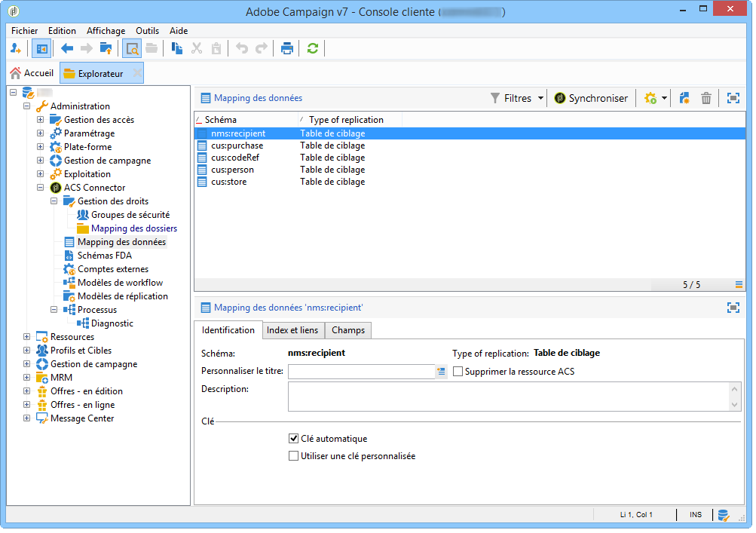
Task: Expand the Gestion des accès node
Action: pos(41,120)
